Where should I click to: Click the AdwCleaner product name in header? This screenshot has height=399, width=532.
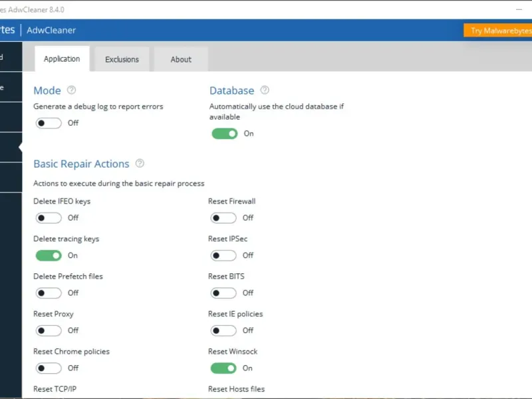[x=51, y=30]
